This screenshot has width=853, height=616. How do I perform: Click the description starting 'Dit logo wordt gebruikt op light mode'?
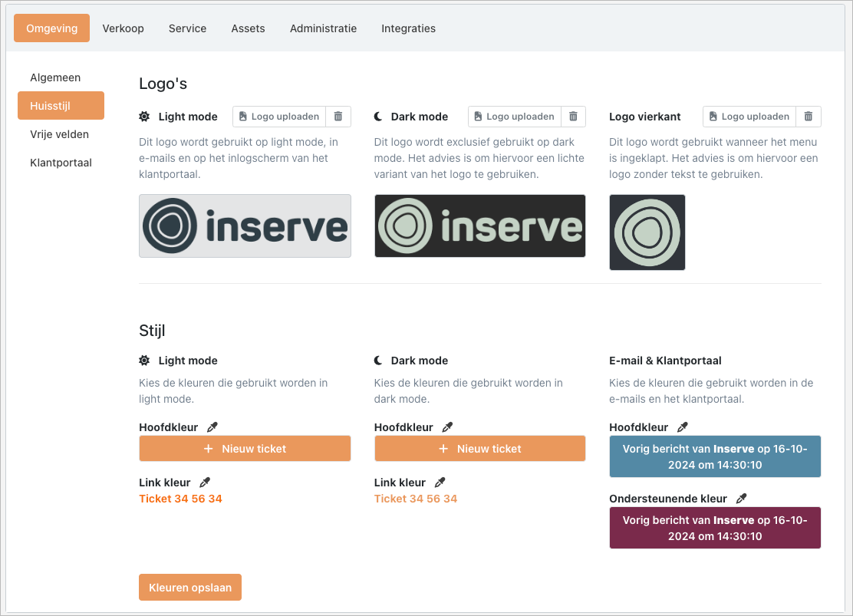(239, 158)
